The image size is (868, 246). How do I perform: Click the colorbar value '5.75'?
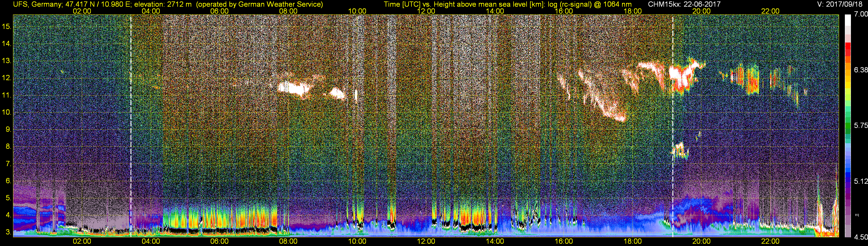[x=860, y=125]
